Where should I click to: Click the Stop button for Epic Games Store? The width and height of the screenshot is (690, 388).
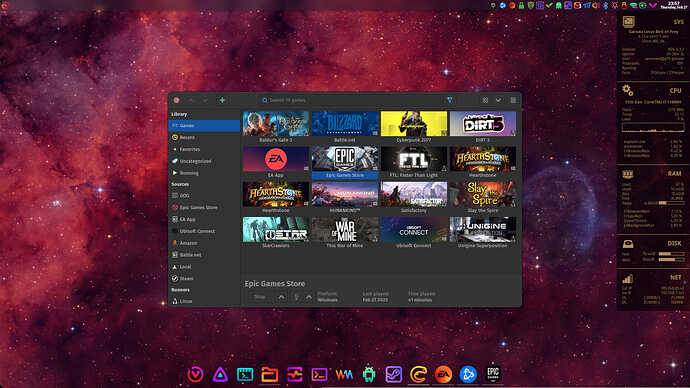260,297
